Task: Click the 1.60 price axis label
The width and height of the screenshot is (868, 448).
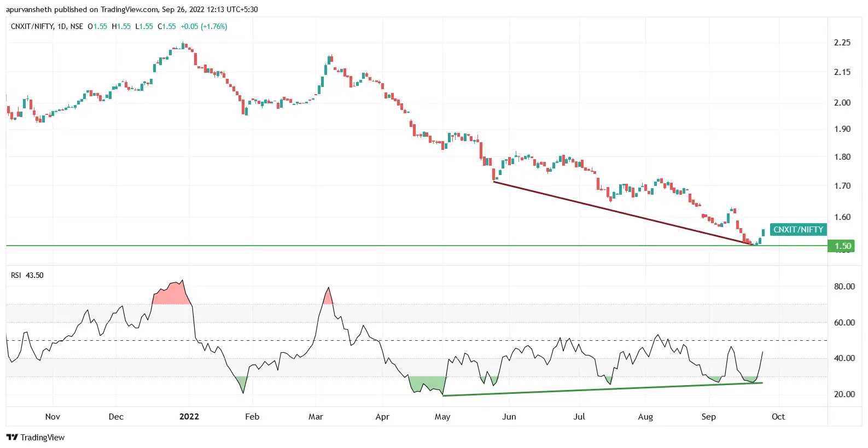Action: pos(842,217)
